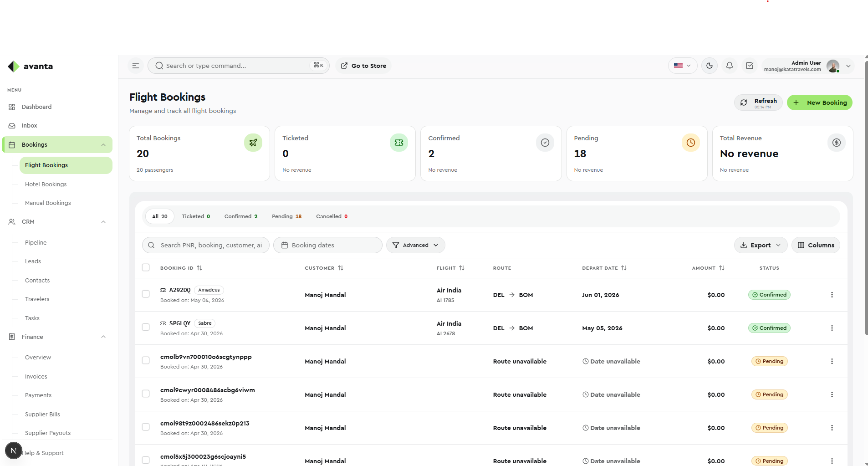The width and height of the screenshot is (868, 466).
Task: Open Help & Support link
Action: [x=43, y=453]
